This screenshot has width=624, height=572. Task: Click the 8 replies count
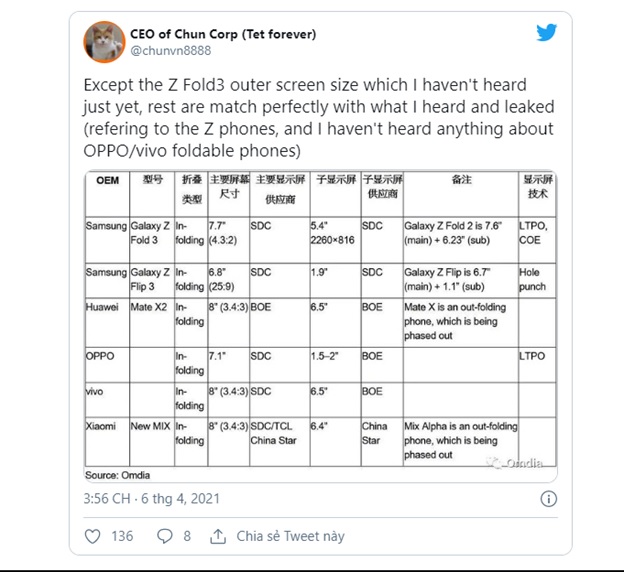[187, 536]
